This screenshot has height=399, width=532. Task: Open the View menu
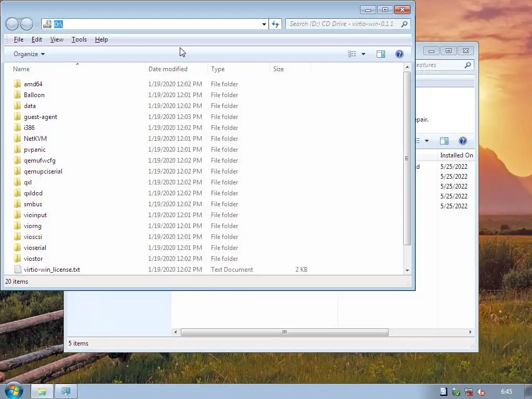click(57, 39)
